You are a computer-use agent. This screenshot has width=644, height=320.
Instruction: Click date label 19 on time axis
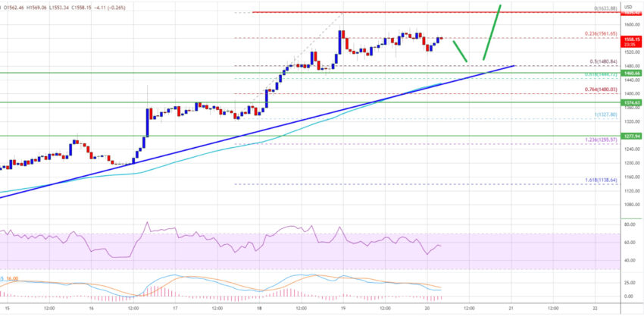coord(342,309)
